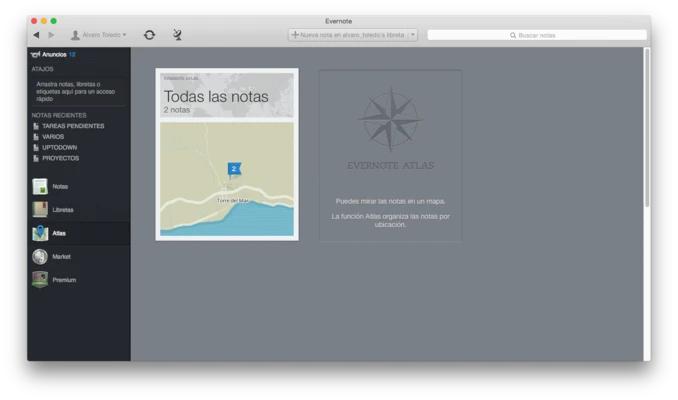Click the user silhouette icon
This screenshot has width=678, height=400.
[75, 35]
